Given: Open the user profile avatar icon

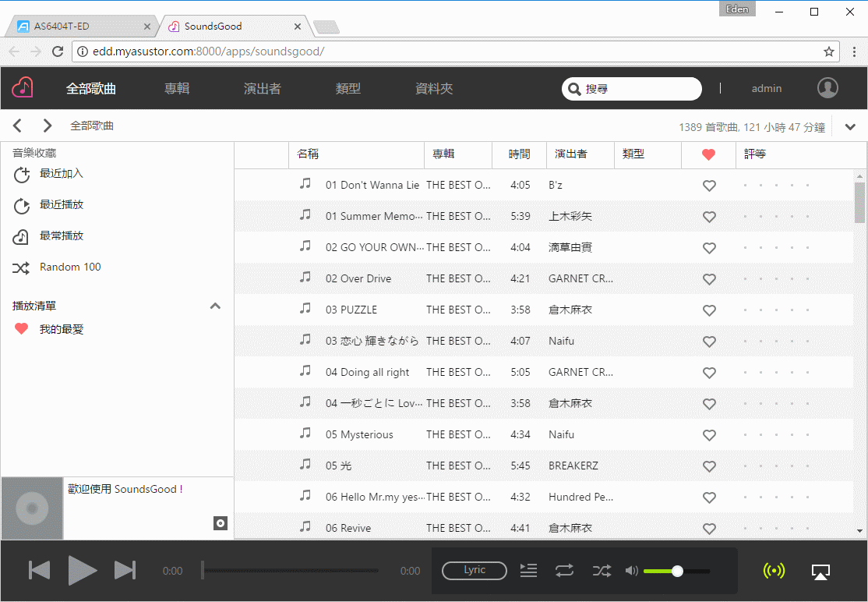Looking at the screenshot, I should 827,87.
